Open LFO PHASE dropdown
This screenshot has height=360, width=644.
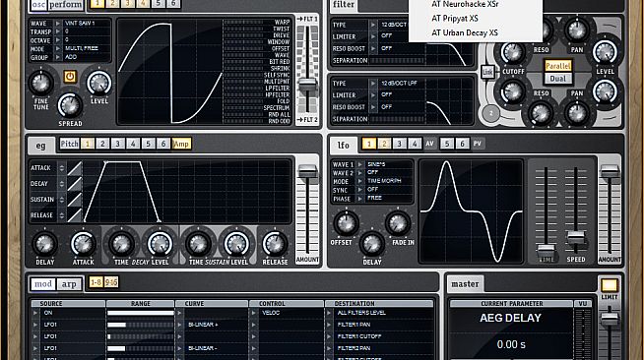[x=360, y=199]
